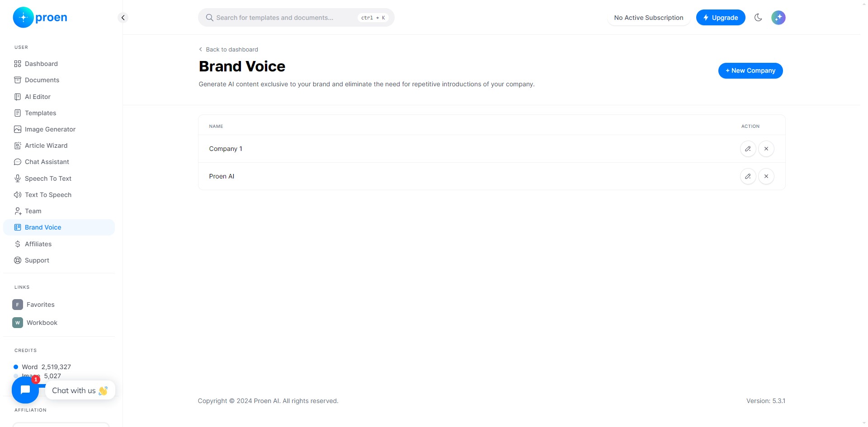Click the Word credits value 2,519,327
Image resolution: width=868 pixels, height=427 pixels.
click(x=56, y=367)
